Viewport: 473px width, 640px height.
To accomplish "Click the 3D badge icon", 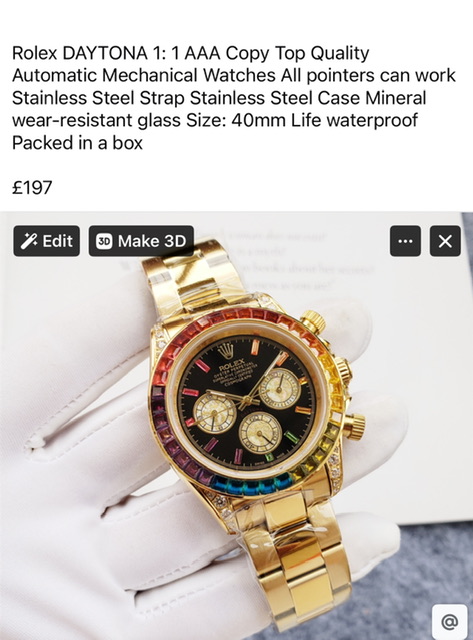I will click(104, 241).
